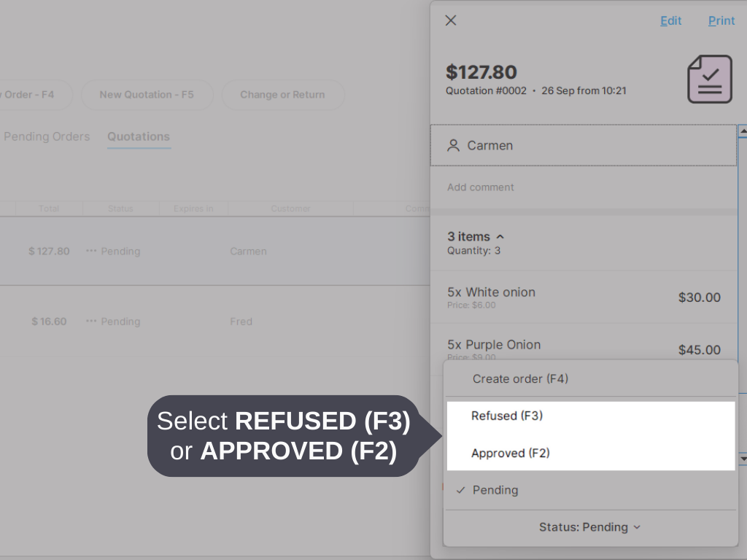
Task: Collapse the 3 items list chevron
Action: coord(500,237)
